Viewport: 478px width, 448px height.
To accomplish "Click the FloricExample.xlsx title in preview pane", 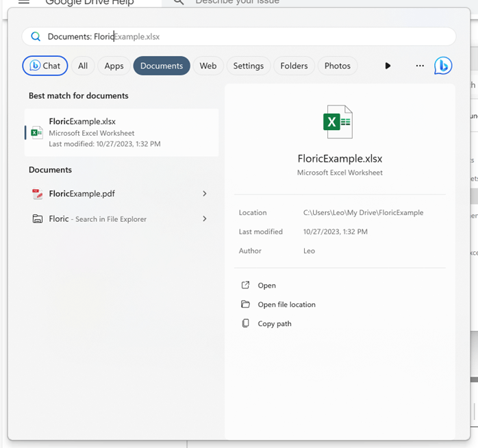I will pyautogui.click(x=340, y=159).
